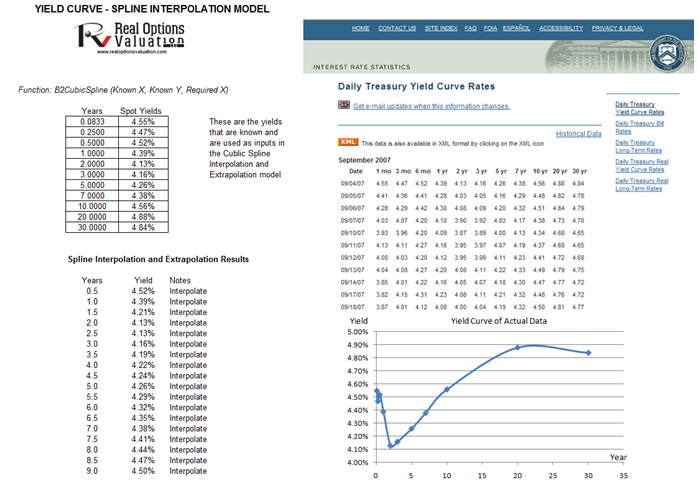This screenshot has height=480, width=699.
Task: Open the CONTACT US navigation link
Action: coord(397,28)
